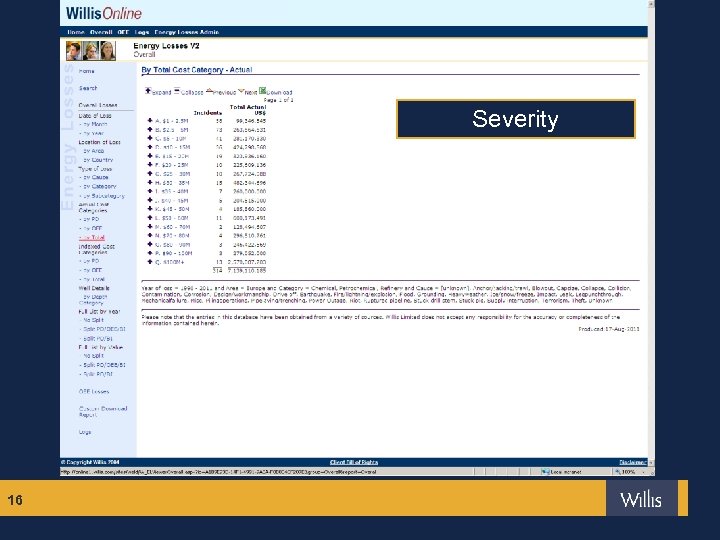Image resolution: width=720 pixels, height=540 pixels.
Task: Open the sidebar Search link
Action: click(88, 88)
